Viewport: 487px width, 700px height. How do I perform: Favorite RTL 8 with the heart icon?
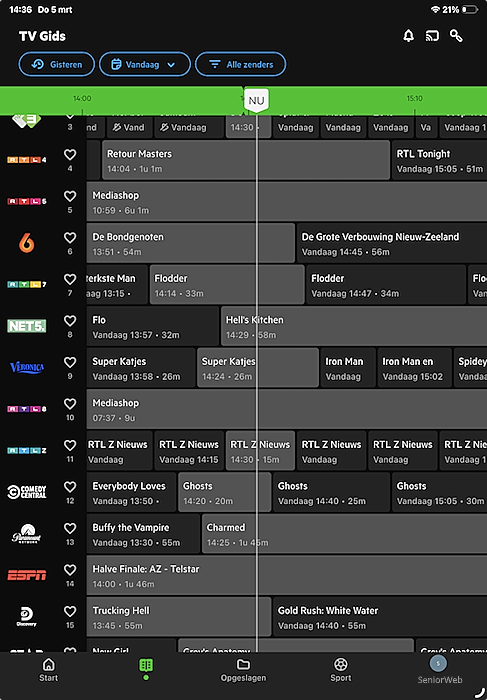70,404
